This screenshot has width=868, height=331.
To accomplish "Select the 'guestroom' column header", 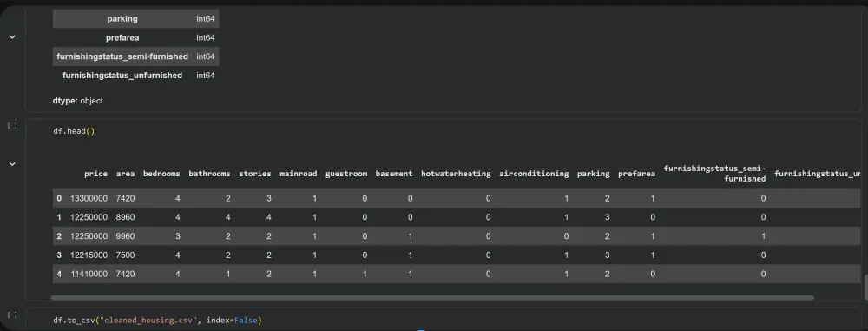I will 346,174.
